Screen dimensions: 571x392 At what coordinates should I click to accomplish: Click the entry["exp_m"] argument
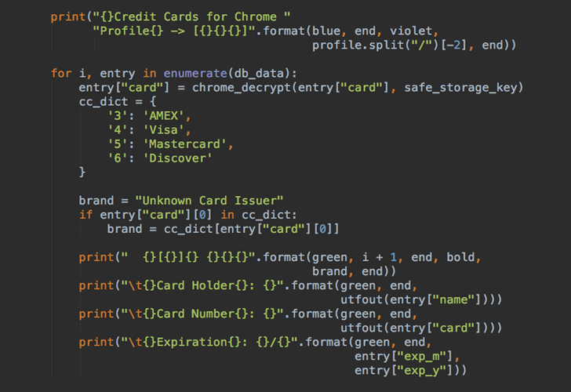(x=403, y=357)
